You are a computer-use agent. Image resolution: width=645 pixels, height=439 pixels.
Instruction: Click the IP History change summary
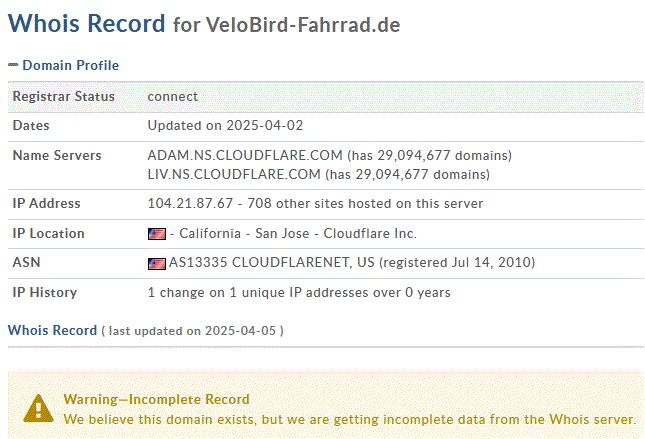click(299, 293)
